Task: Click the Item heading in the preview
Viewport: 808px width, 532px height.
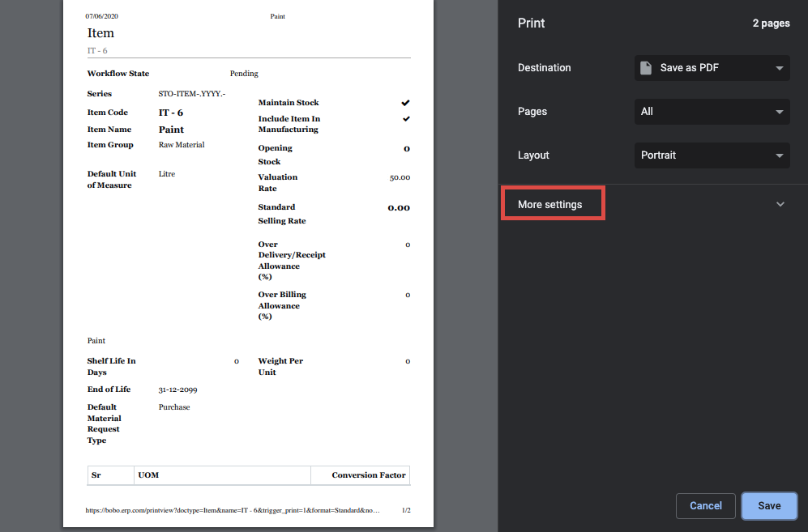Action: tap(100, 33)
